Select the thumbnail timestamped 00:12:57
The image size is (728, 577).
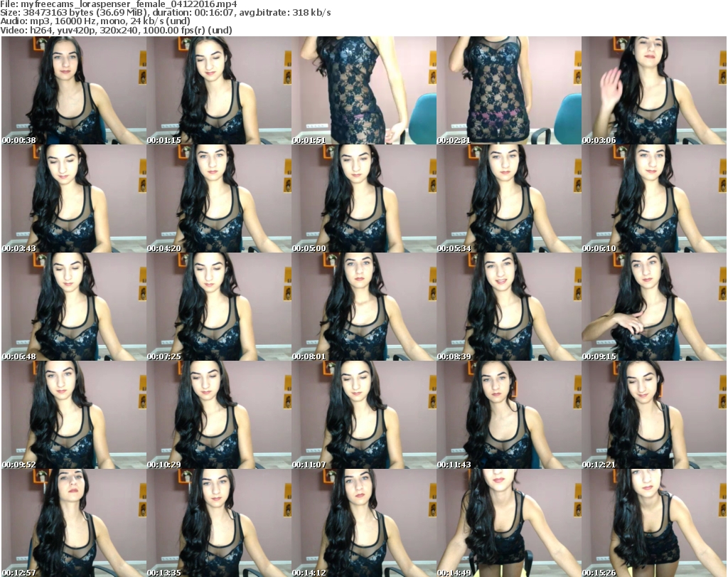pyautogui.click(x=73, y=523)
